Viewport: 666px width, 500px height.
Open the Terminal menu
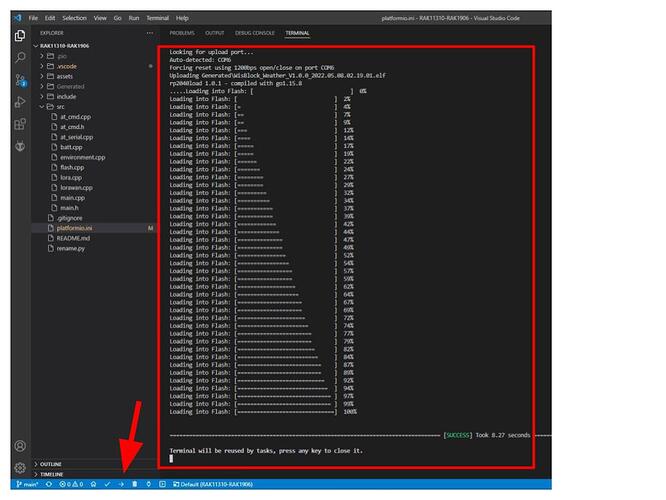pyautogui.click(x=157, y=18)
